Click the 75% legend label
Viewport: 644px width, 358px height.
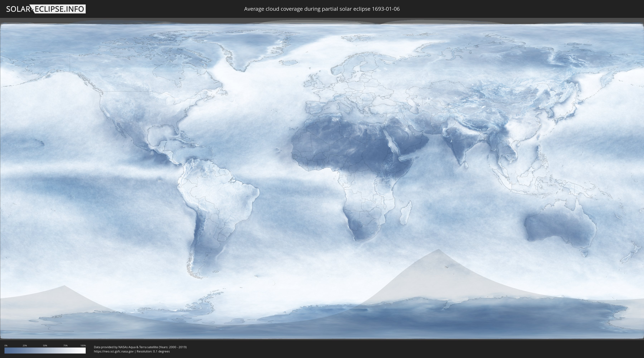65,345
